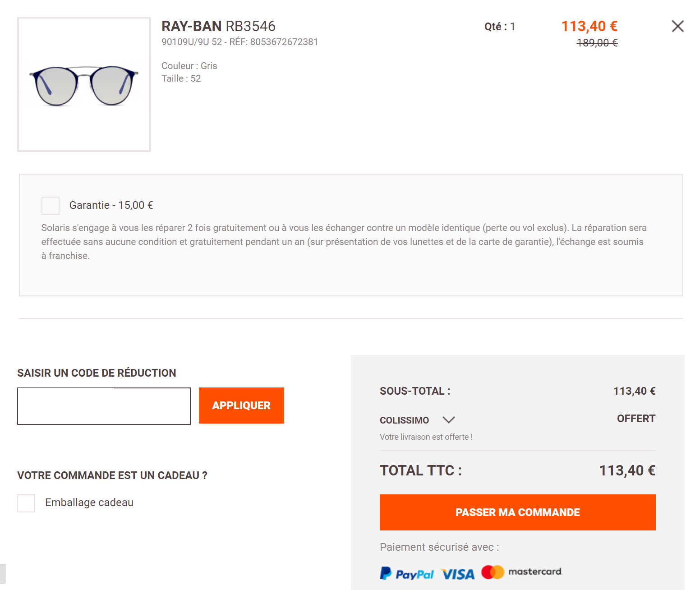Tick the Emballage cadeau checkbox
This screenshot has width=700, height=590.
[26, 503]
